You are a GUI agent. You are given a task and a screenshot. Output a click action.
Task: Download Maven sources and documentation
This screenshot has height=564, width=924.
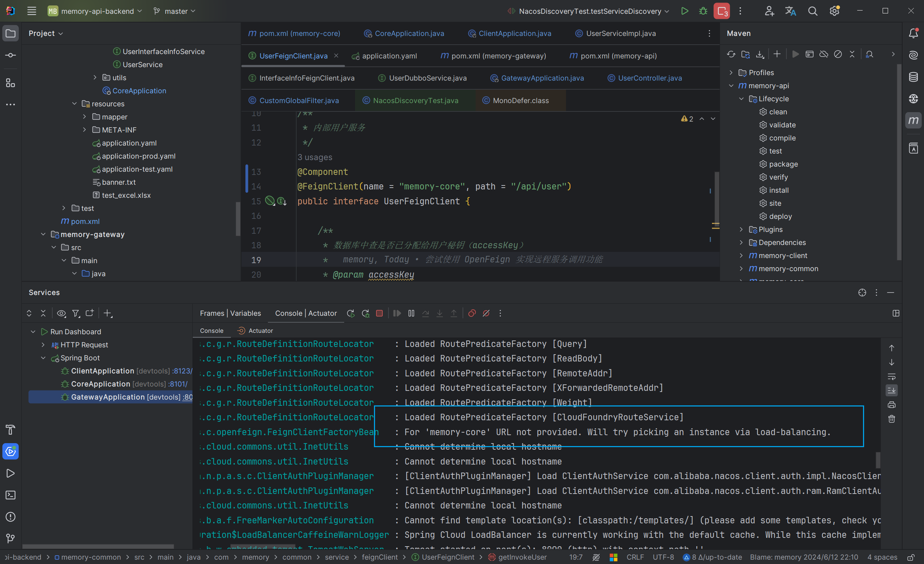760,54
